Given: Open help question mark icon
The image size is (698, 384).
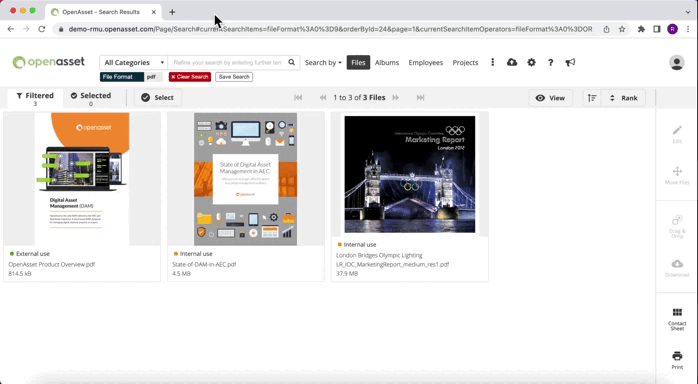Looking at the screenshot, I should coord(551,62).
